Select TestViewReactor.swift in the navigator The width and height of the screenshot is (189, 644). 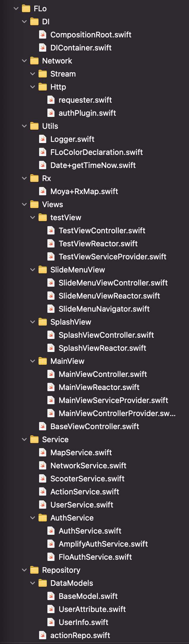98,244
